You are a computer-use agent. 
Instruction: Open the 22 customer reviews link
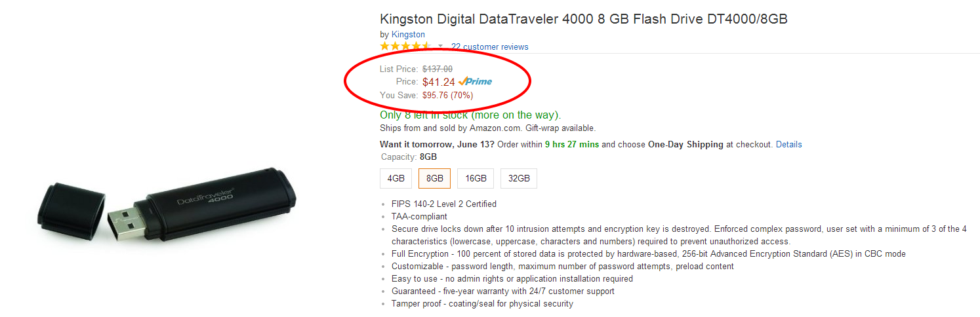[489, 47]
